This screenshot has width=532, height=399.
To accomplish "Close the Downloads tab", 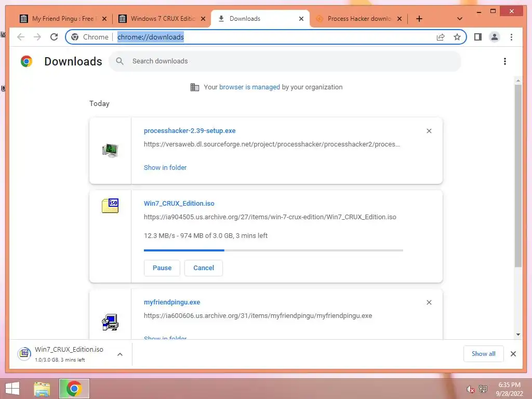I will (301, 19).
